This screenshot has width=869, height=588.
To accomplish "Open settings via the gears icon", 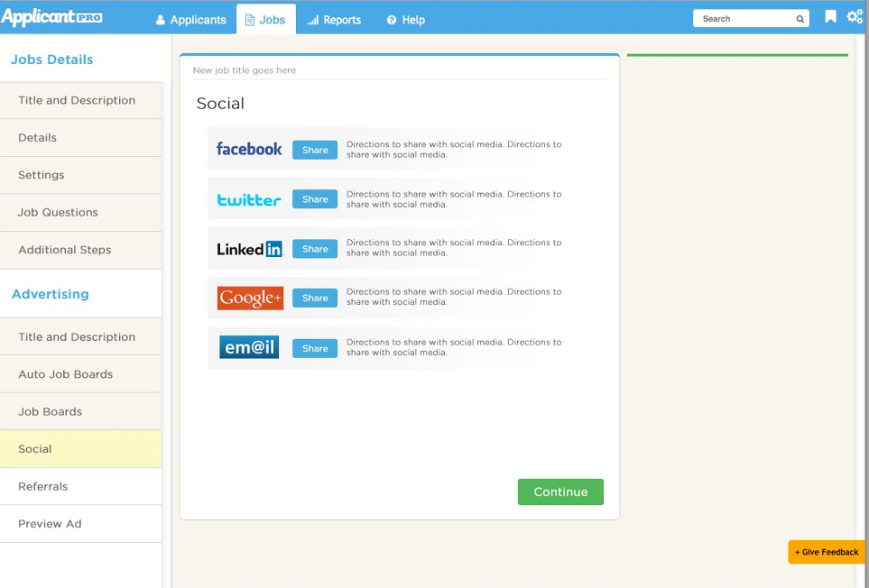I will pyautogui.click(x=855, y=16).
